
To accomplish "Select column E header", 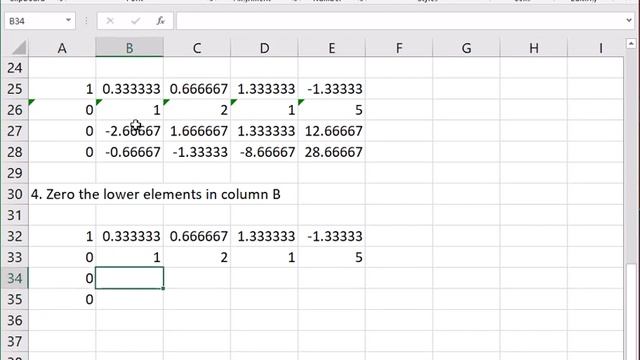I will (331, 48).
